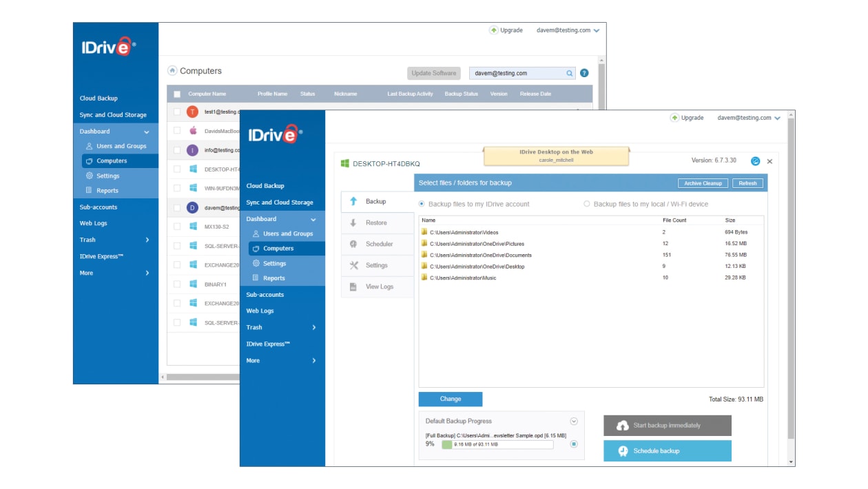Screen dimensions: 868x489
Task: Select Backup files to my local / Wi-Fi device
Action: point(587,204)
